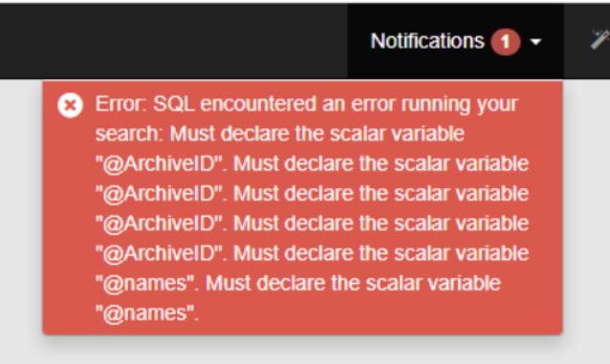The width and height of the screenshot is (610, 364).
Task: Click the "search:" word in error message
Action: pyautogui.click(x=129, y=134)
